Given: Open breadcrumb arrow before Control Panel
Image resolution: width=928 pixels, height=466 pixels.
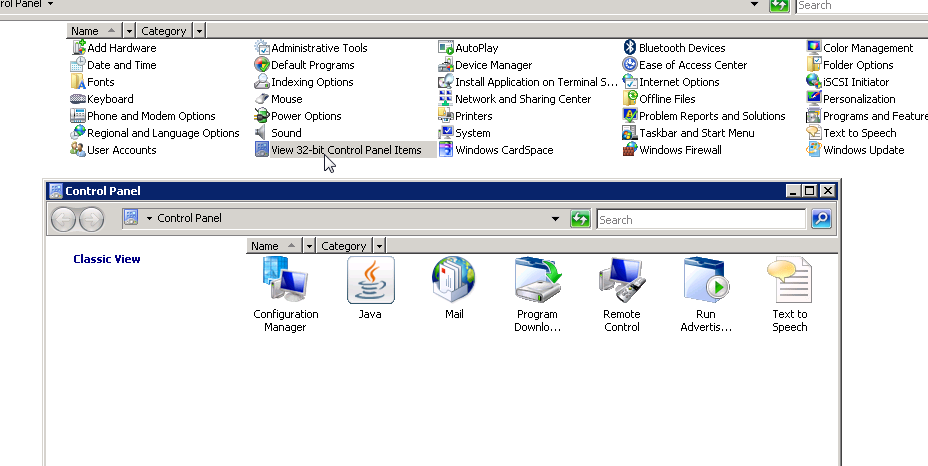Looking at the screenshot, I should point(148,218).
